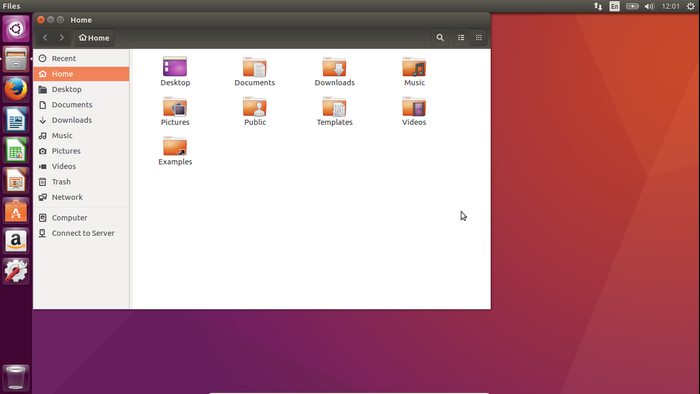The width and height of the screenshot is (700, 394).
Task: Go back with the left arrow
Action: tap(45, 37)
